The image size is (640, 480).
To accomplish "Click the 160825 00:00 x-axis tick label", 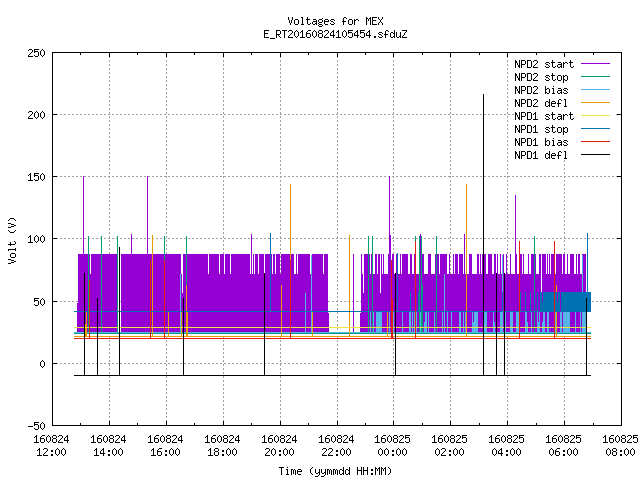I will pyautogui.click(x=392, y=446).
